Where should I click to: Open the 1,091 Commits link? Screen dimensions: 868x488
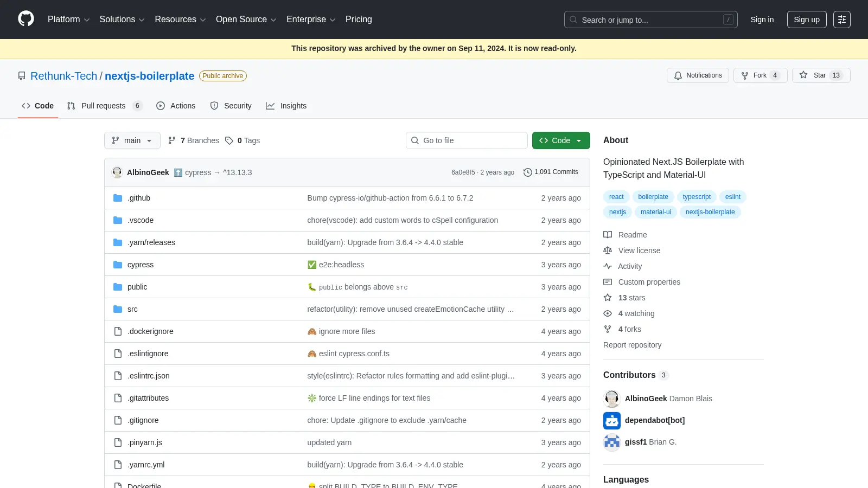[551, 172]
